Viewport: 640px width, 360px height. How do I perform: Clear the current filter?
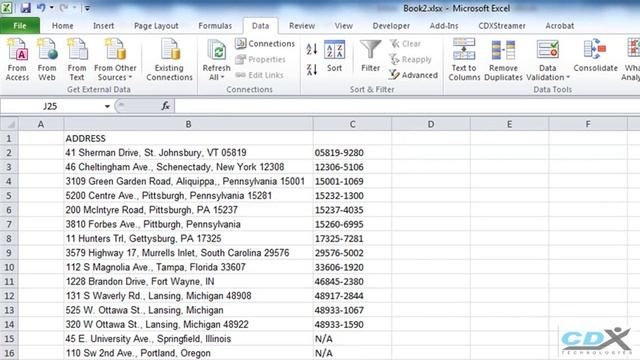(x=405, y=44)
